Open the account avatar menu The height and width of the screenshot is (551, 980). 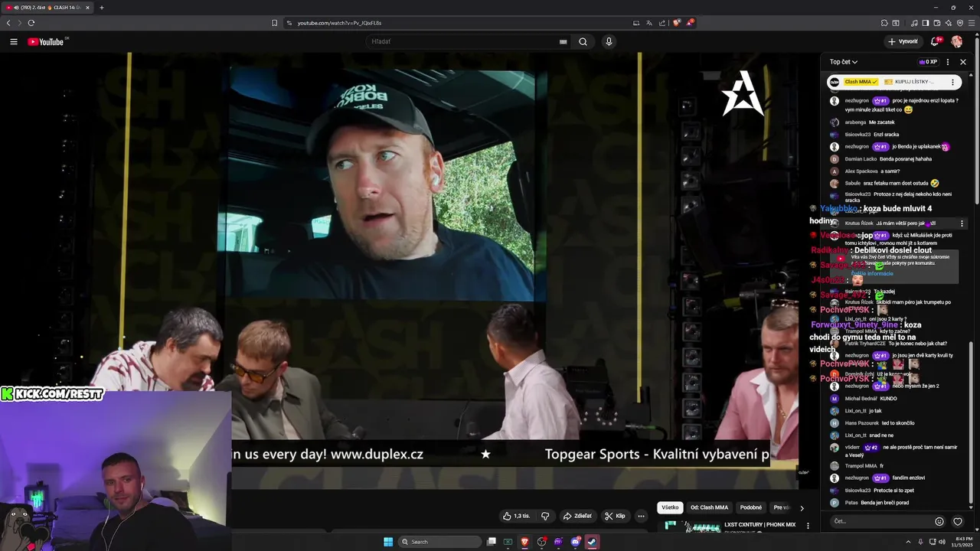click(957, 41)
